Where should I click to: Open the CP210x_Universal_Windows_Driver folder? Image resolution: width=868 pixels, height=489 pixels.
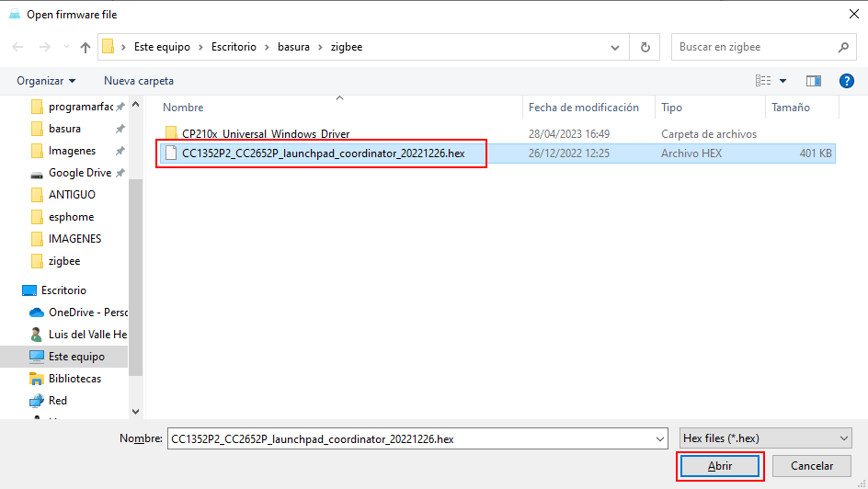click(x=265, y=134)
